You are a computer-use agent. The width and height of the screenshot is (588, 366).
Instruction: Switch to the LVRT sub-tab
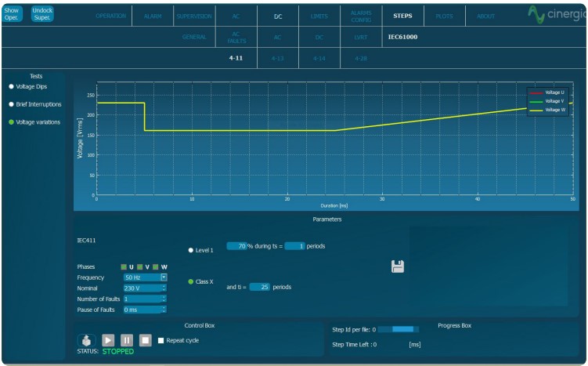click(x=361, y=37)
